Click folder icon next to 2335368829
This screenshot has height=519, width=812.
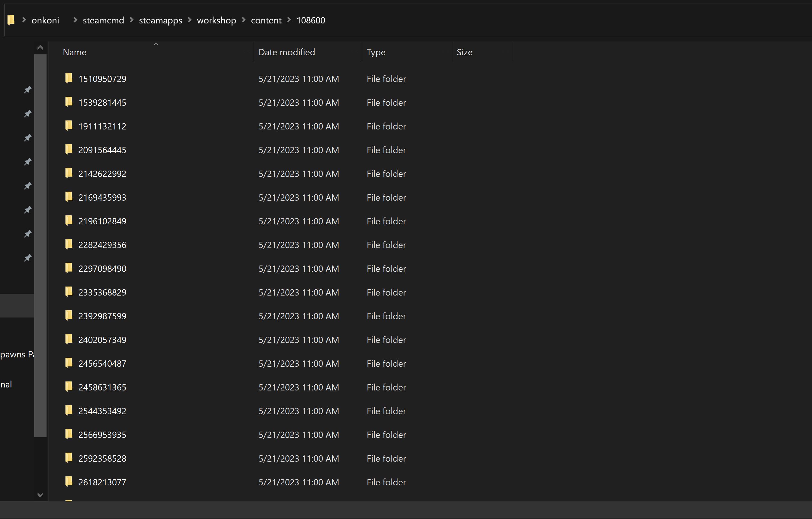pos(69,292)
